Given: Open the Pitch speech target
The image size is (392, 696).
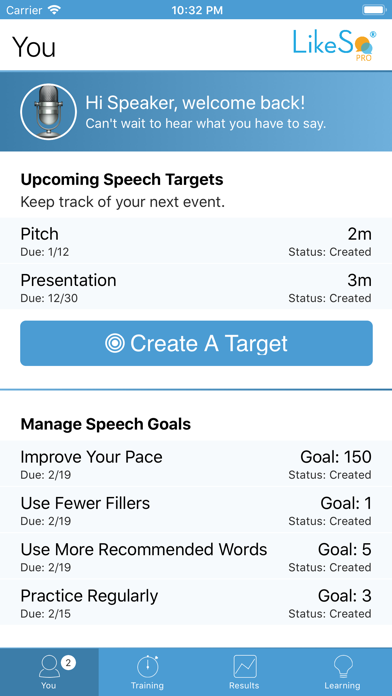Looking at the screenshot, I should tap(196, 241).
